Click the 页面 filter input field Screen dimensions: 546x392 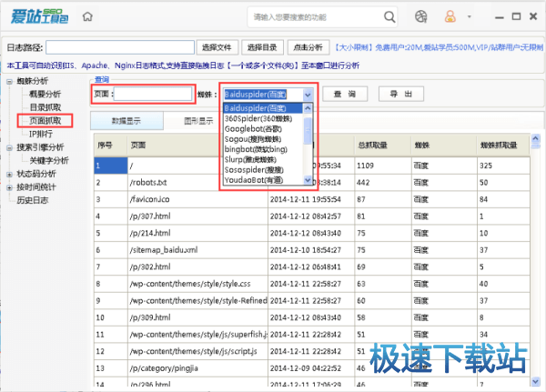(153, 94)
